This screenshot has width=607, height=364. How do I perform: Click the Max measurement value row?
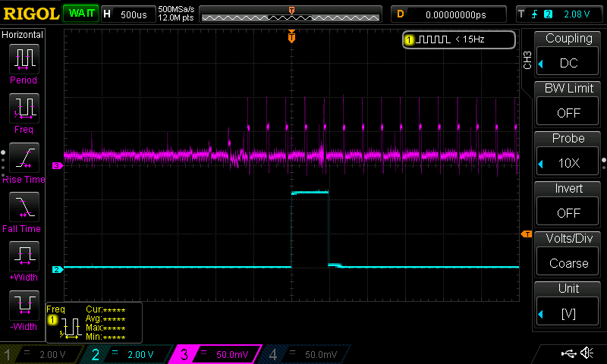(105, 328)
